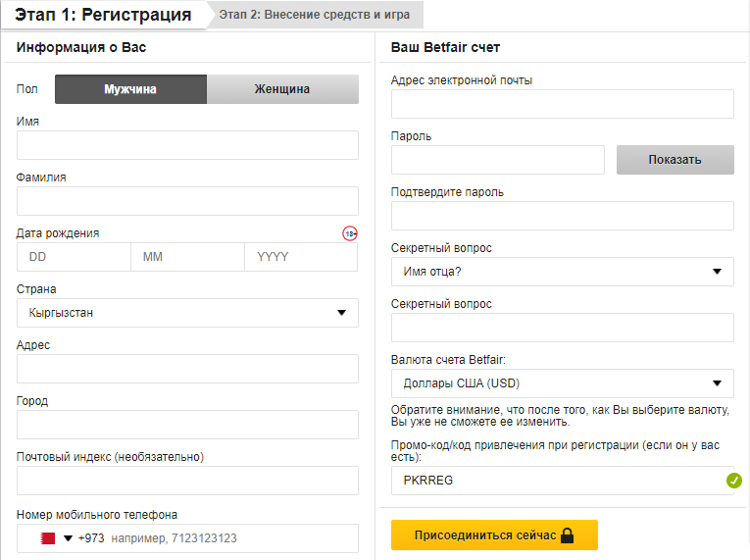Screen dimensions: 750x560
Task: Click the green promo code checkmark icon
Action: point(733,481)
